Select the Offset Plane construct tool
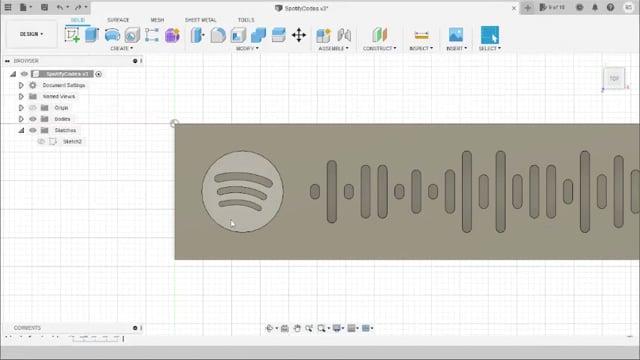The image size is (640, 360). click(380, 35)
